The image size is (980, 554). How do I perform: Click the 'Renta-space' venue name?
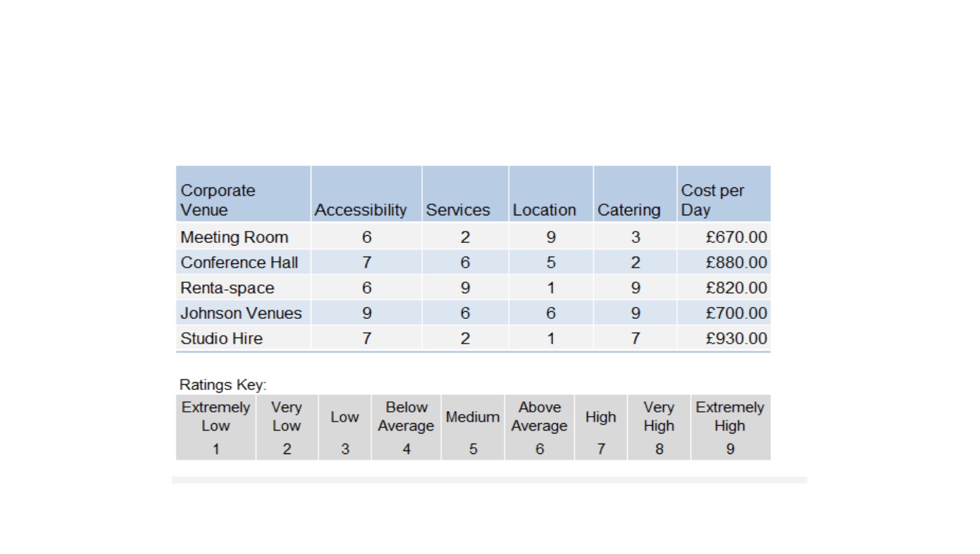tap(228, 288)
